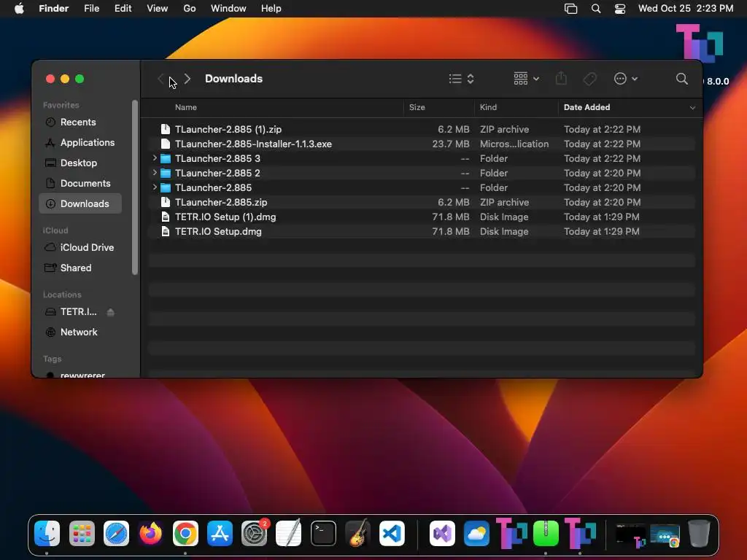
Task: Click the date and time in menu bar
Action: pyautogui.click(x=686, y=9)
